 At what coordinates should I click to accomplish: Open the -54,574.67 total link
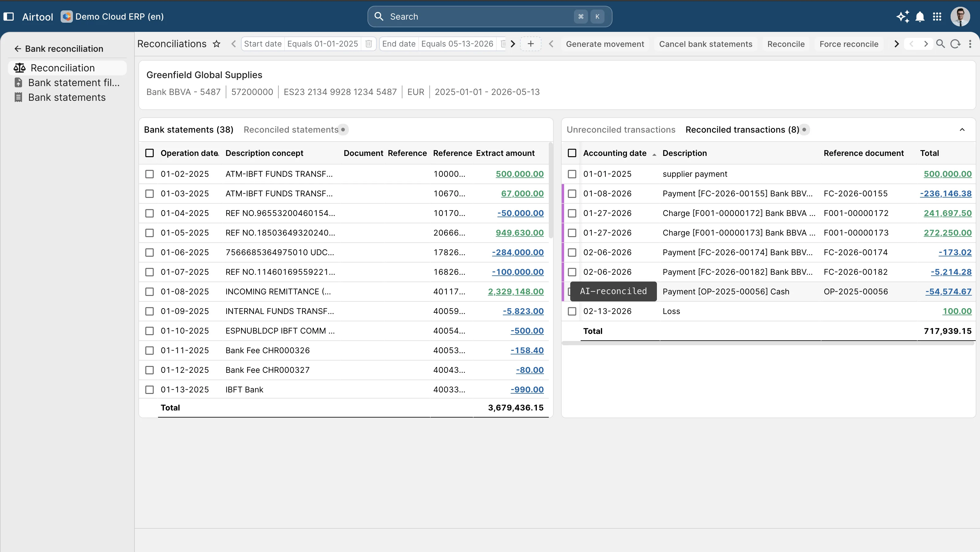click(948, 292)
